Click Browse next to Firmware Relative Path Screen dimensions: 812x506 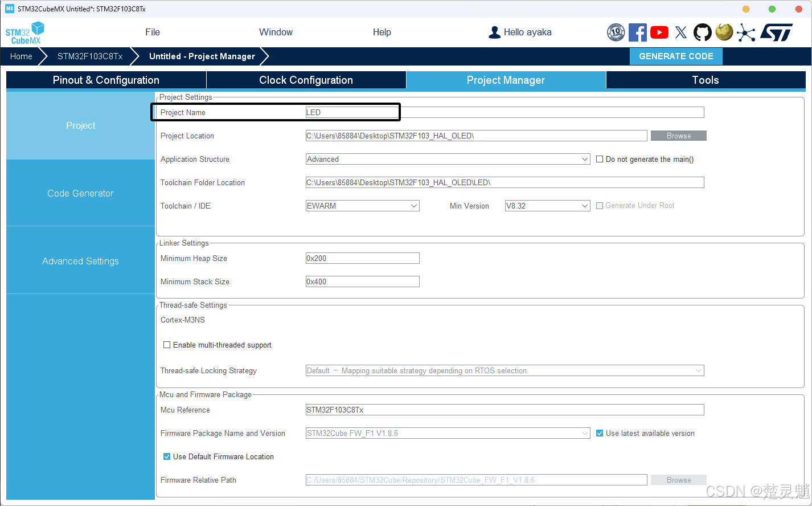coord(679,480)
